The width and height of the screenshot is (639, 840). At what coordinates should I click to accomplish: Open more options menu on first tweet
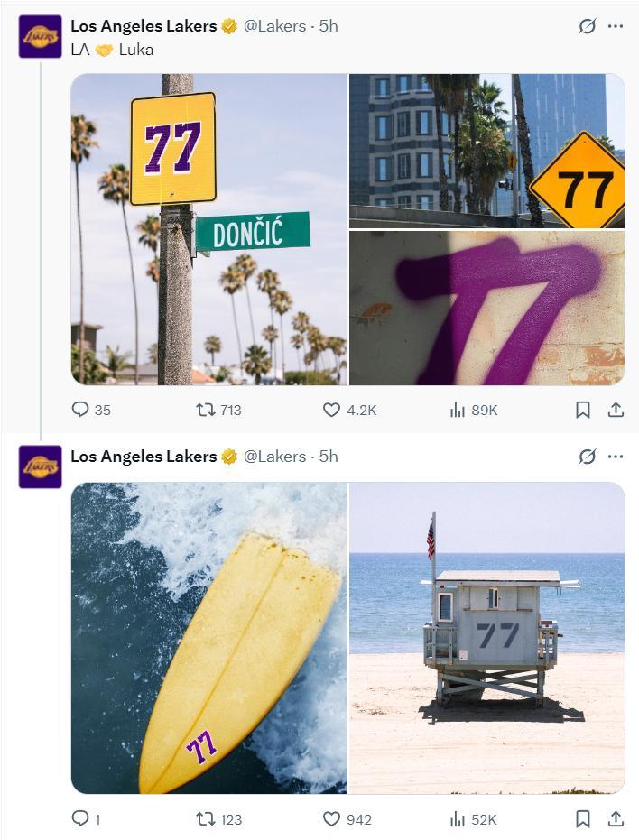616,26
